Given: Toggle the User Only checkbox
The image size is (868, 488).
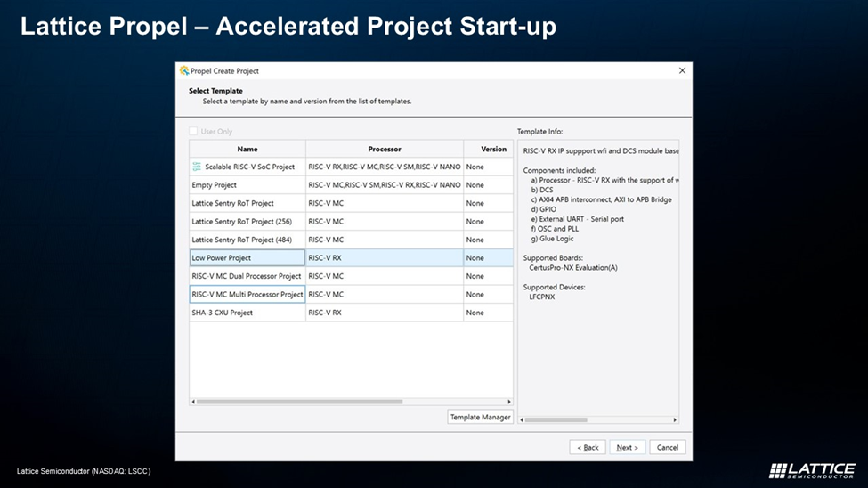Looking at the screenshot, I should tap(194, 132).
